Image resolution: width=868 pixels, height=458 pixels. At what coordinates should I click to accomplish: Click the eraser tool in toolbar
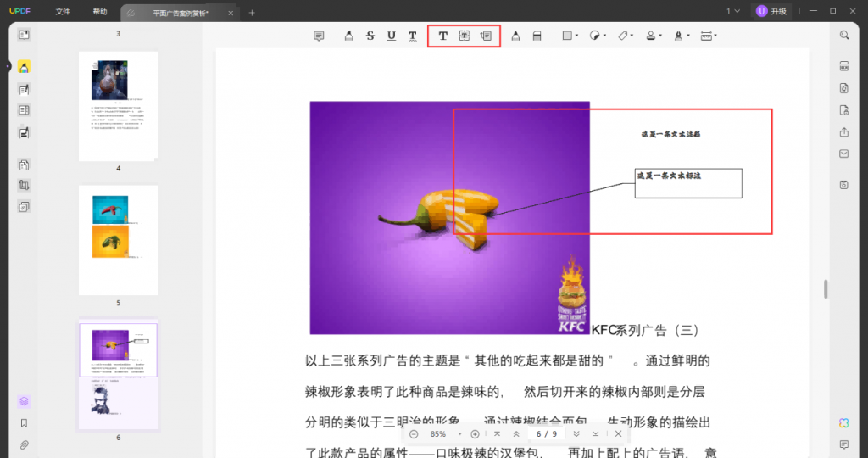tap(536, 36)
